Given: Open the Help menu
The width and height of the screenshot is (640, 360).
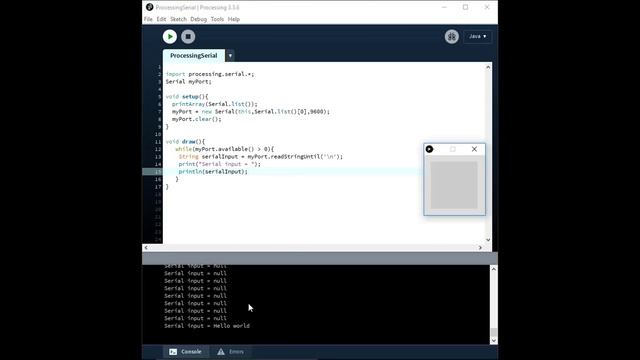Looking at the screenshot, I should 234,19.
